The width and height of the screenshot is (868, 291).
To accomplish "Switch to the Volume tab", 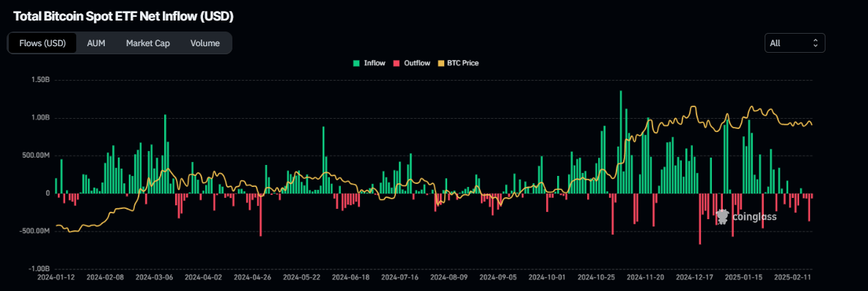I will (x=205, y=43).
